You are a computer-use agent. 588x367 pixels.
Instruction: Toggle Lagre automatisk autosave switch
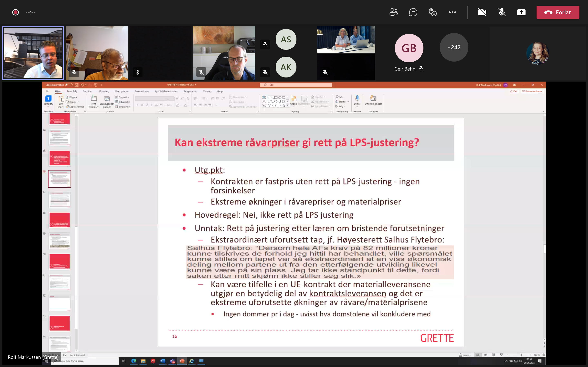click(x=69, y=85)
